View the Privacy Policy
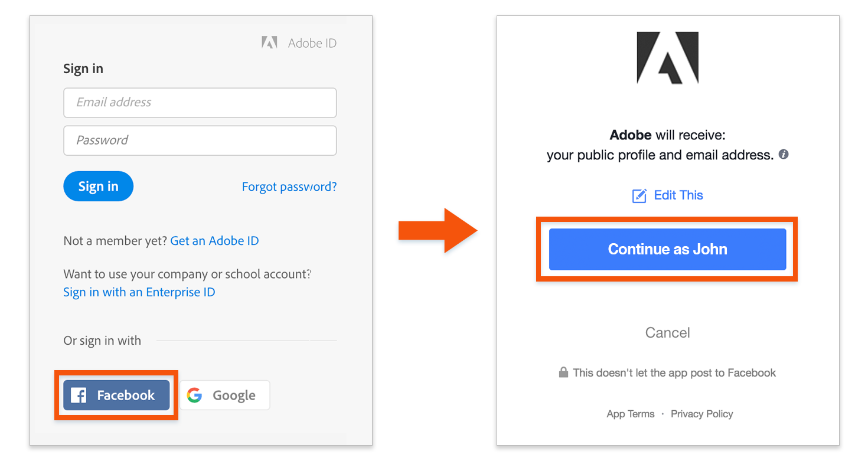Screen dimensions: 868x461 click(701, 414)
